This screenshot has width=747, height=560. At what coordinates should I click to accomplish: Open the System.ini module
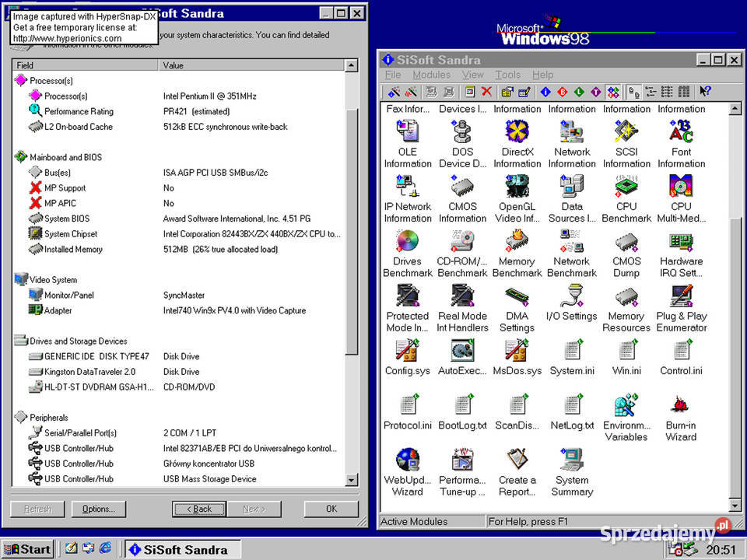coord(572,358)
